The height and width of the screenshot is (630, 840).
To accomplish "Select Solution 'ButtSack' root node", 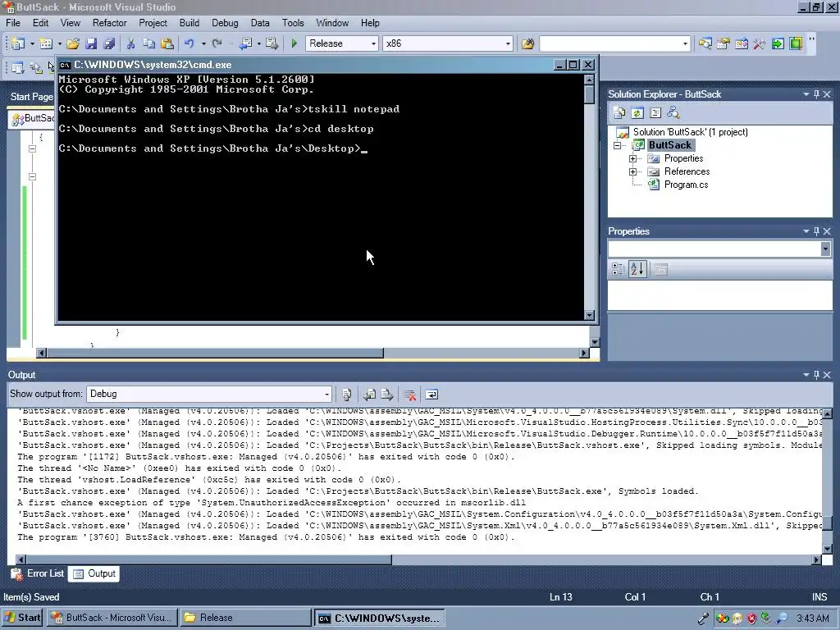I will (690, 132).
